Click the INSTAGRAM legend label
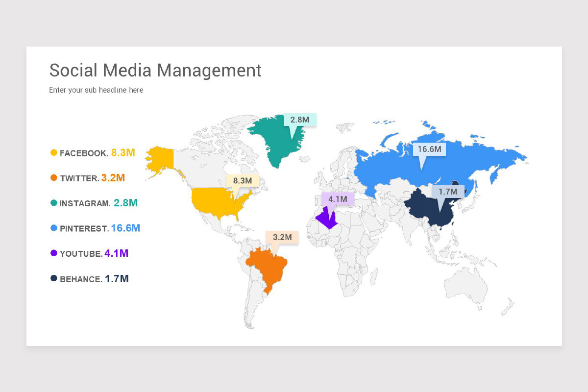588x392 pixels. (x=85, y=203)
